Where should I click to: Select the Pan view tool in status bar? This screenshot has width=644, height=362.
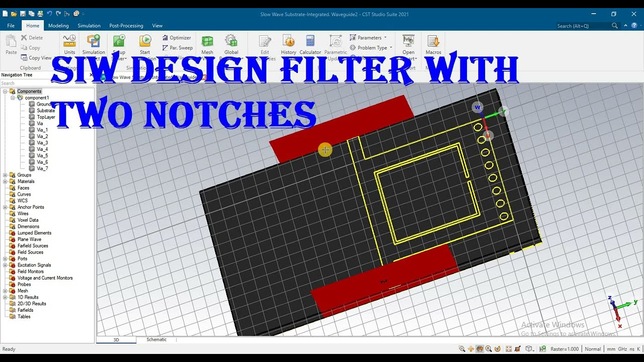[471, 349]
